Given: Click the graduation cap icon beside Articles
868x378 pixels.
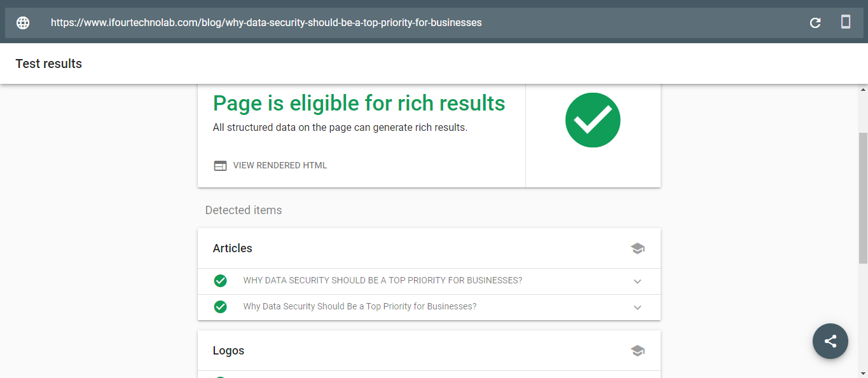Looking at the screenshot, I should click(638, 248).
